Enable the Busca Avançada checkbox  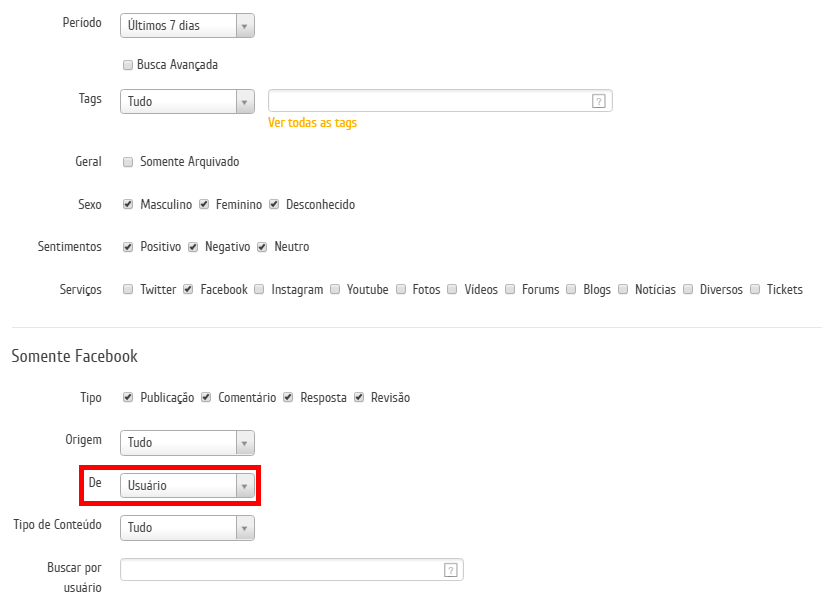[x=128, y=65]
